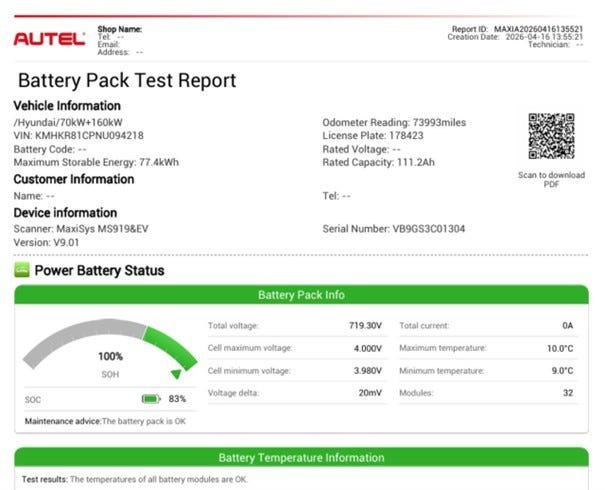
Task: Click Maximum Storable Energy 77.4kWh
Action: (96, 162)
